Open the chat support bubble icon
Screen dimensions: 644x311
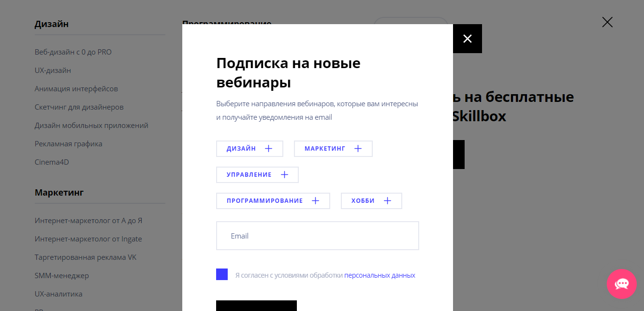click(622, 284)
